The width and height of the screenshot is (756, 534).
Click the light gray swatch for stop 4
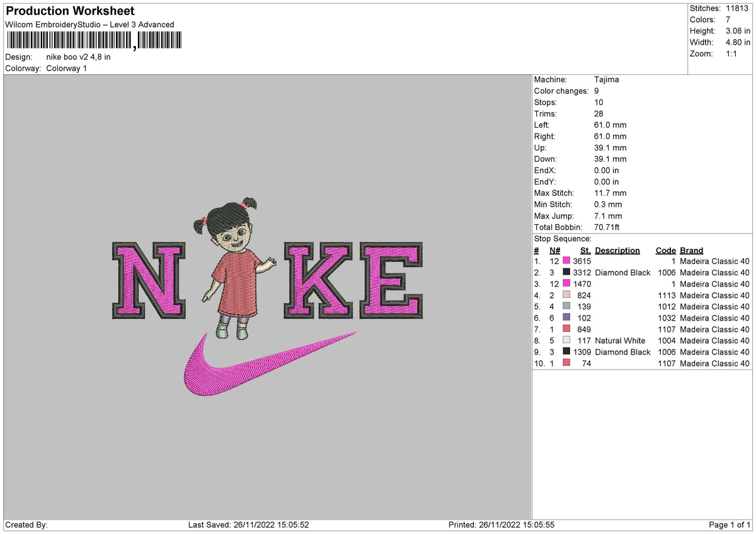(567, 295)
